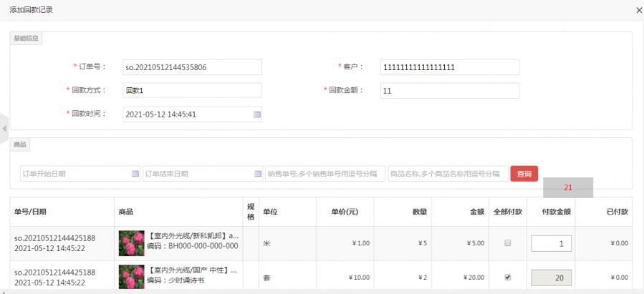Click product thumbnail for 国产 中性 item

pos(130,276)
